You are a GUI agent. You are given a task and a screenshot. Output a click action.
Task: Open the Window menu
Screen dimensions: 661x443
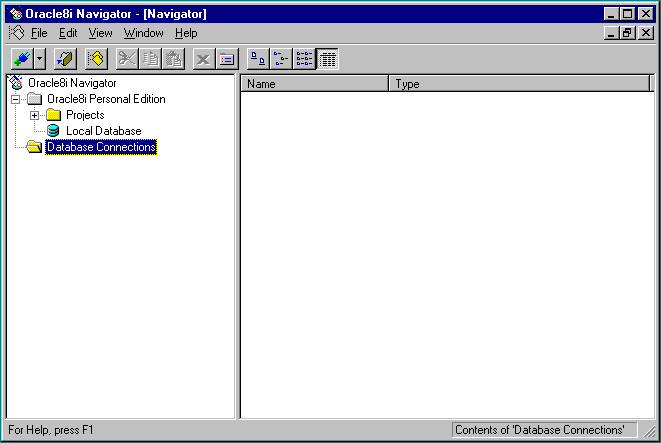pos(143,33)
